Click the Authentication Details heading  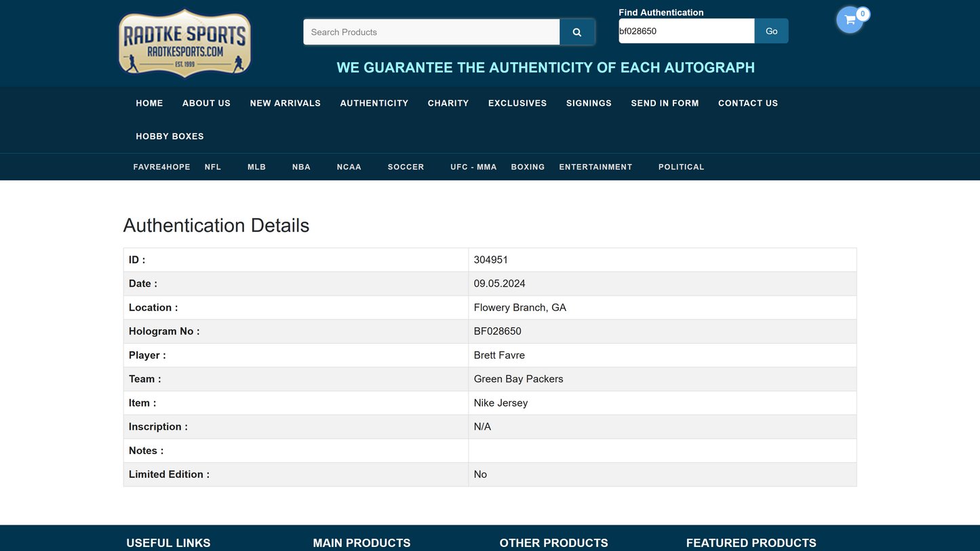click(x=216, y=226)
